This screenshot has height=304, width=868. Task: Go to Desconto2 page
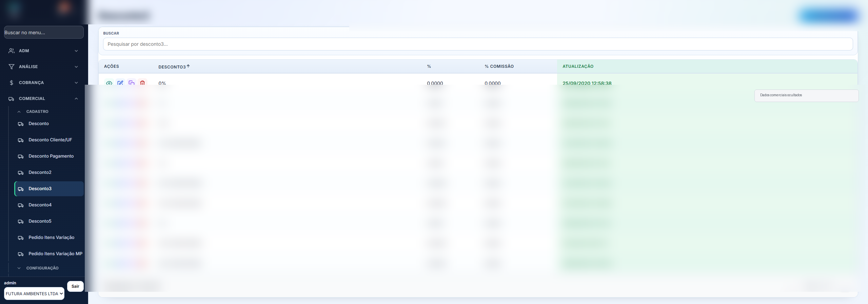[49, 173]
